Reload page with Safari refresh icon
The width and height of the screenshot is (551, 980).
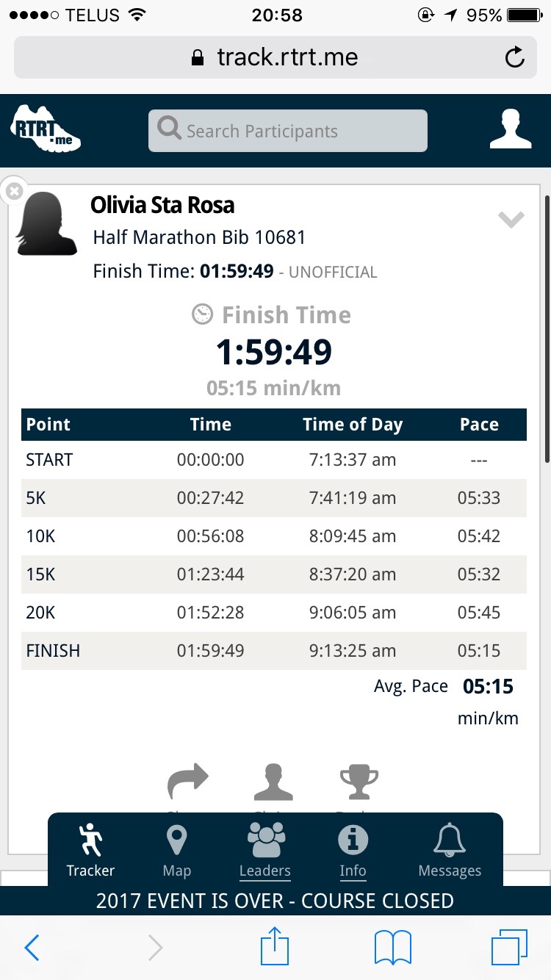pos(515,57)
